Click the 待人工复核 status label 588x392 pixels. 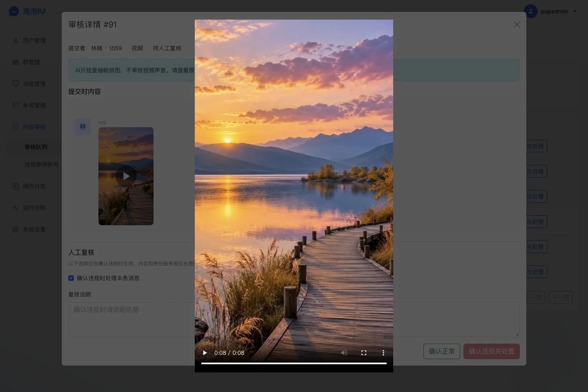click(x=167, y=48)
